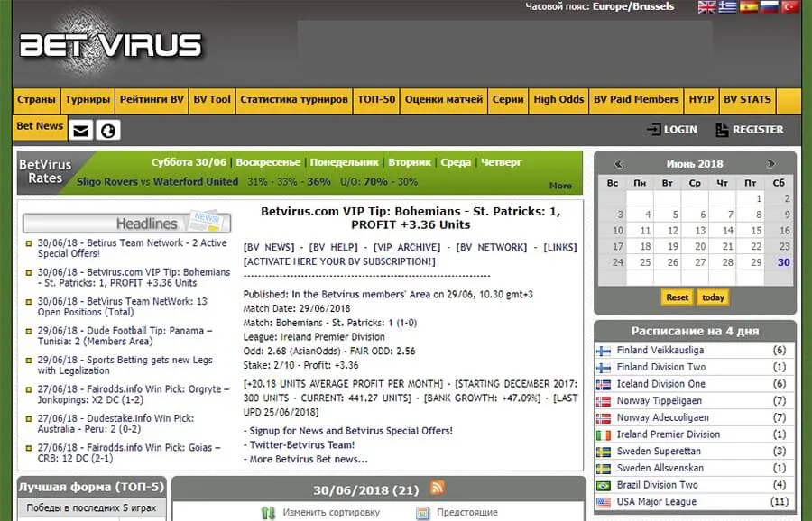Open headline Betirus Team Network Special Offers
This screenshot has width=812, height=521.
pos(132,249)
